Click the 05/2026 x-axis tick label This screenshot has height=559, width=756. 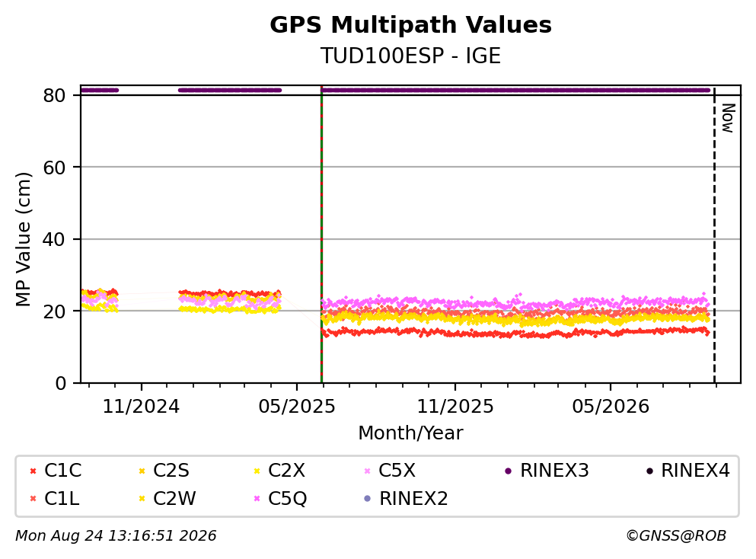coord(611,407)
